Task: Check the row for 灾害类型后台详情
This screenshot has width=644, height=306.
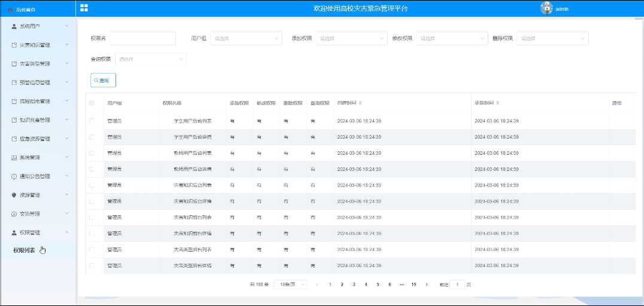Action: click(x=92, y=265)
